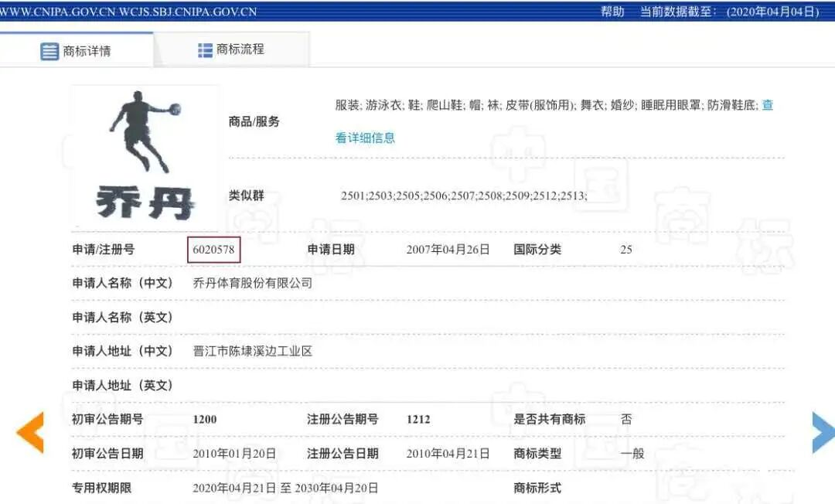
Task: Click the 查看详细信息 link
Action: (x=365, y=138)
